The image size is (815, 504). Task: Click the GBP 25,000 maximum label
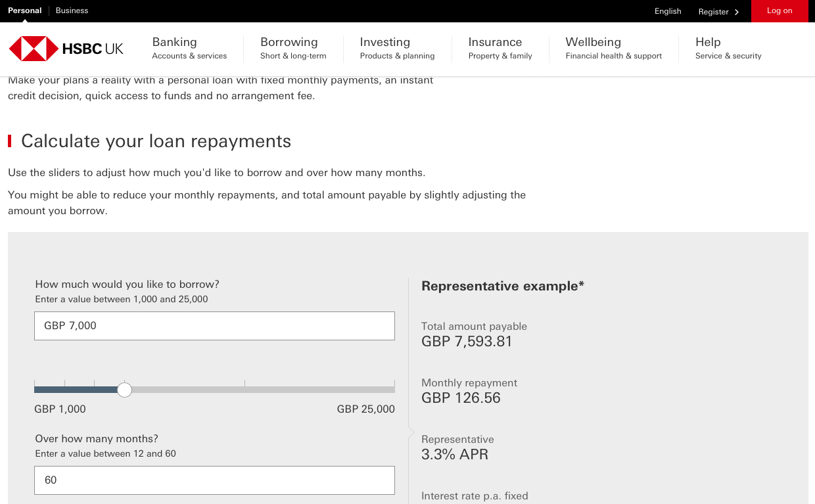(366, 409)
